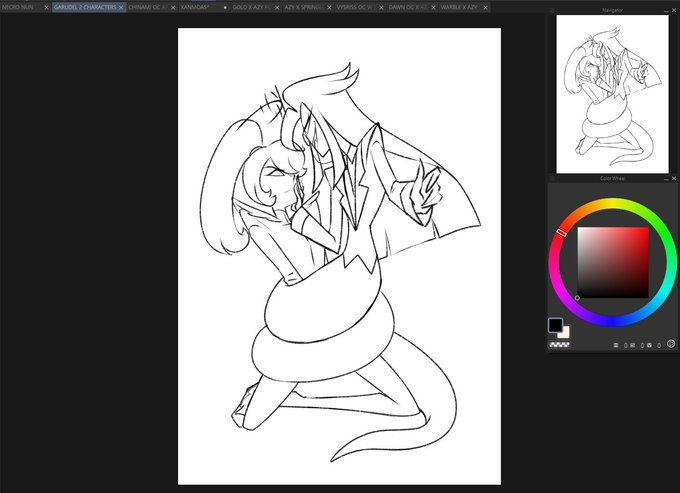Select the black main color swatch
This screenshot has width=680, height=493.
[555, 325]
